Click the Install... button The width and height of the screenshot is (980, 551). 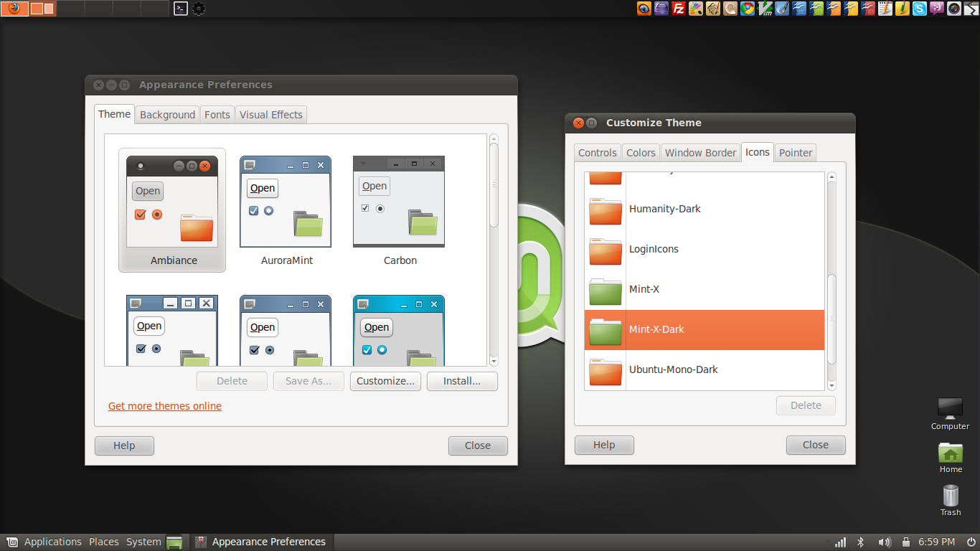coord(462,381)
